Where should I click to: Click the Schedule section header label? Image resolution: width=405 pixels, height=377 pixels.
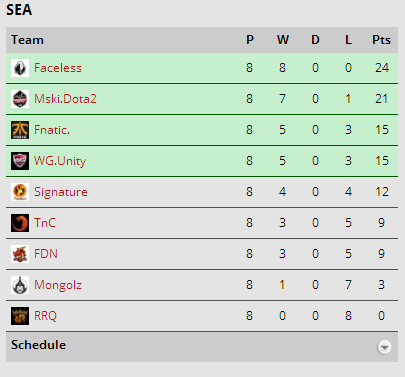pyautogui.click(x=38, y=345)
